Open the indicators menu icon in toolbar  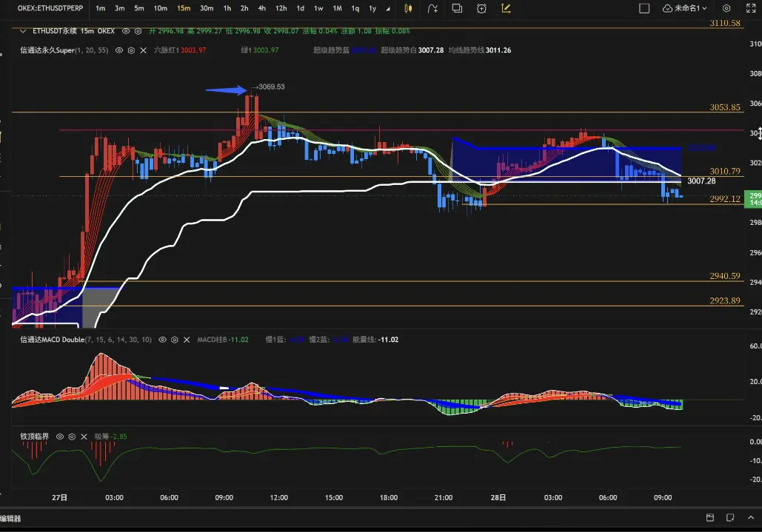(433, 8)
